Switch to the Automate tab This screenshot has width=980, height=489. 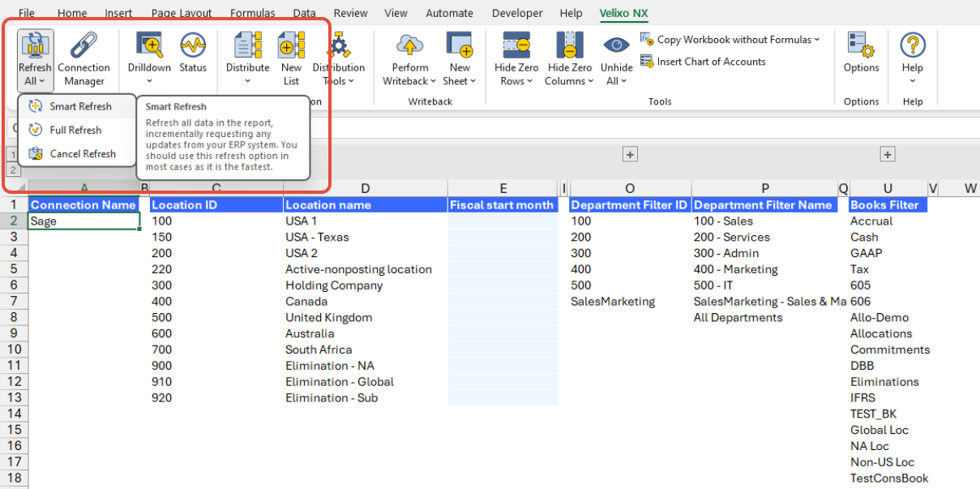coord(450,13)
